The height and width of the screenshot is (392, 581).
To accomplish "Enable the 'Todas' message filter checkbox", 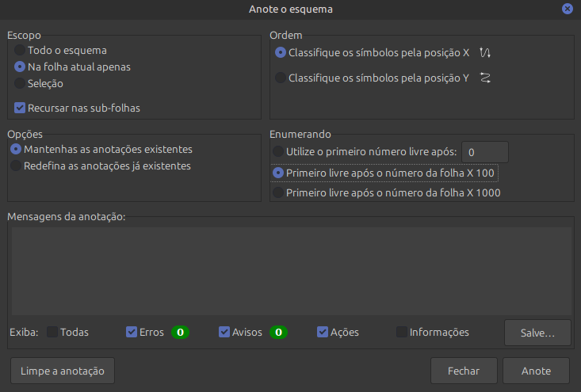I will click(x=52, y=333).
